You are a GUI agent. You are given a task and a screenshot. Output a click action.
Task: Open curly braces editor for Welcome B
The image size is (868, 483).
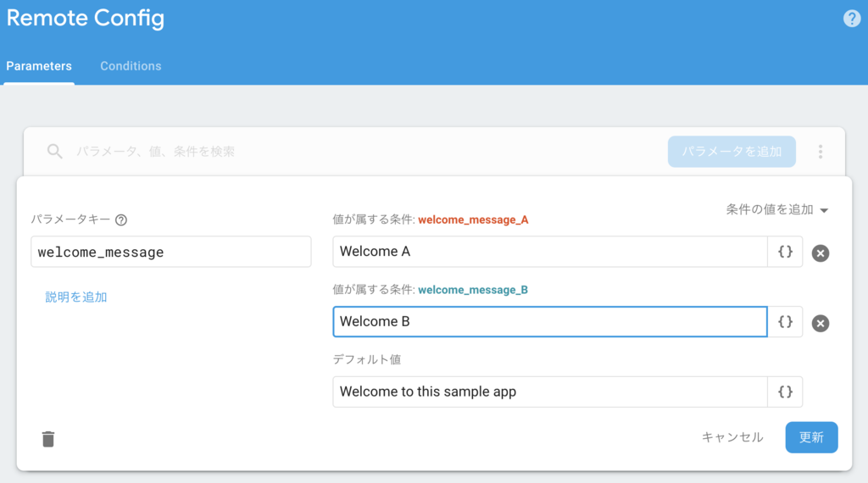pyautogui.click(x=785, y=321)
